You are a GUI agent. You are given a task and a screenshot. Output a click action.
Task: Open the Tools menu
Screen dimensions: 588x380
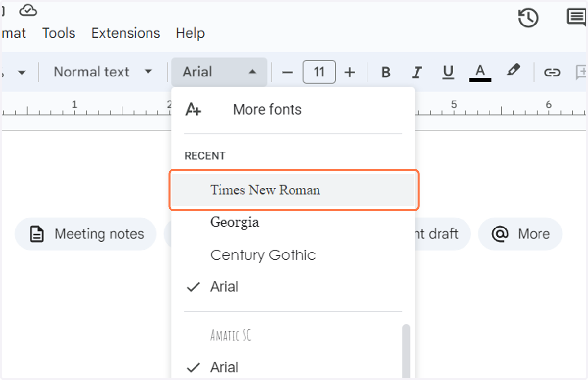pos(59,33)
